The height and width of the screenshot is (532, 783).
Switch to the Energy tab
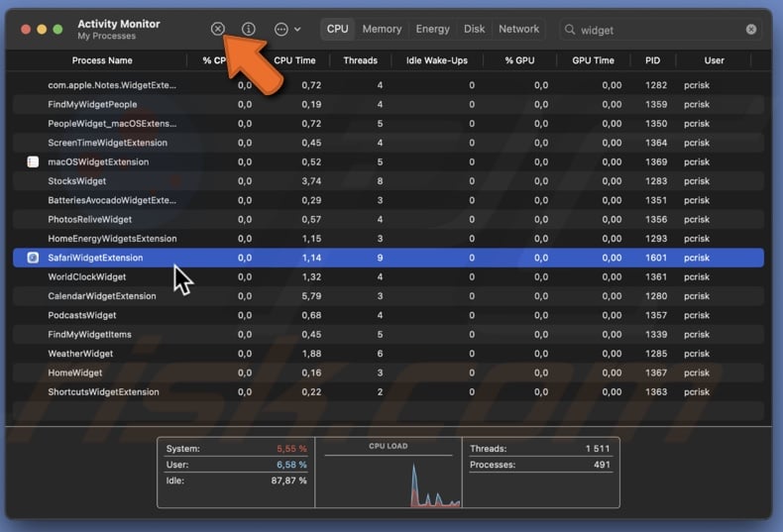[x=432, y=29]
